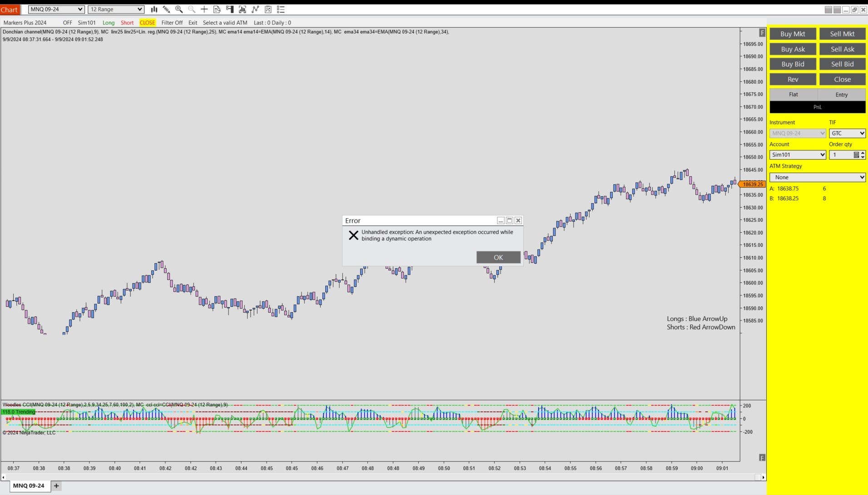Click the yellow CLOSE button

[147, 23]
